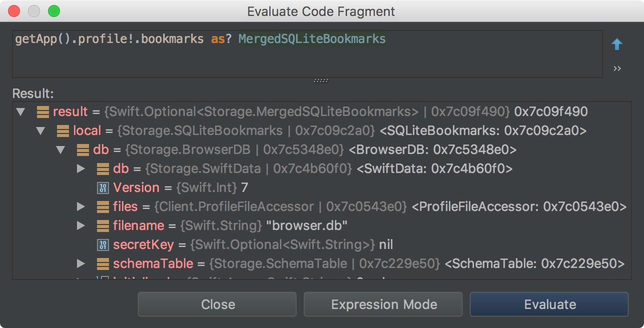Collapse the BrowserDB db node
The height and width of the screenshot is (328, 644).
60,149
